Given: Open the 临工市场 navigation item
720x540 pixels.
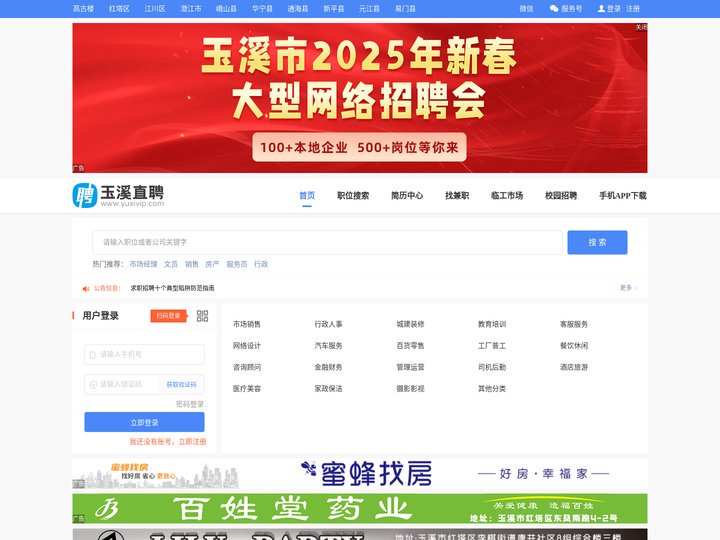Looking at the screenshot, I should (x=507, y=196).
